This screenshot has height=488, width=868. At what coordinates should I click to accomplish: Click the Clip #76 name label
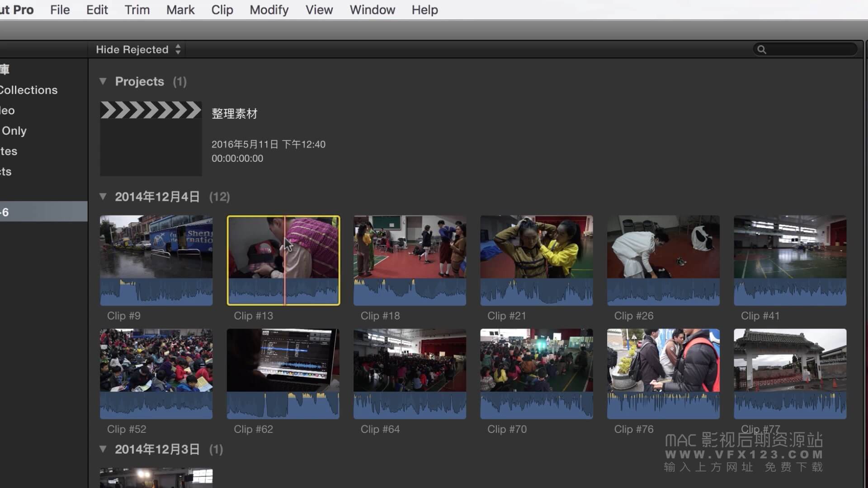pyautogui.click(x=634, y=429)
